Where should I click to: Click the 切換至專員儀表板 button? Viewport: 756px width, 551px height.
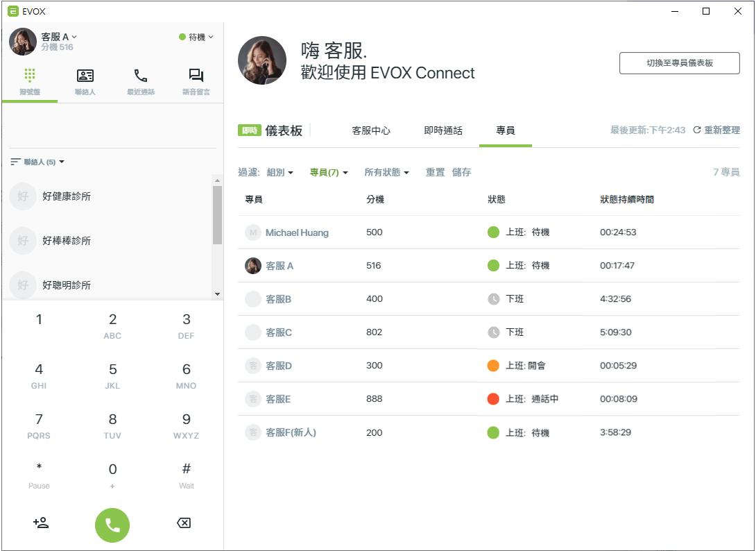click(x=679, y=63)
